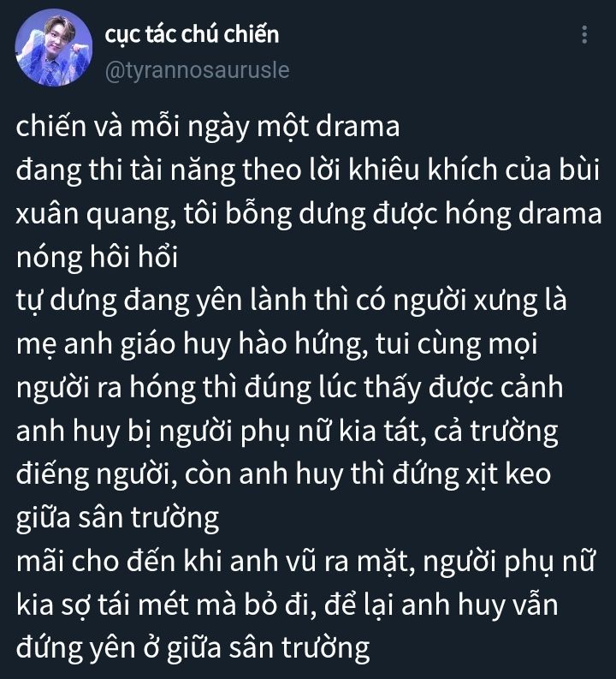
Task: Click the line starting "anh huy bị người phụ nữ"
Action: coord(287,432)
